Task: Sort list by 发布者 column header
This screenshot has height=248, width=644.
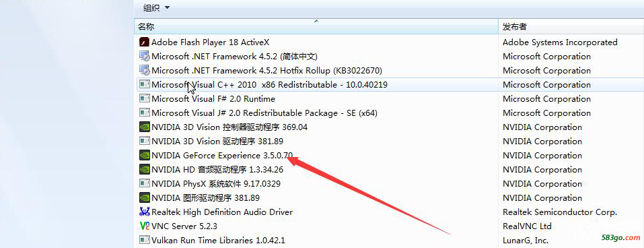Action: tap(571, 26)
